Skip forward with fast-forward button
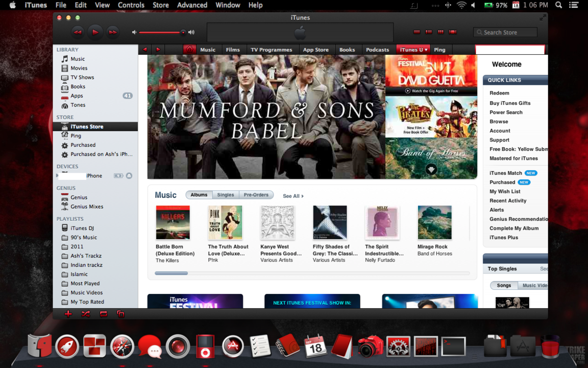Image resolution: width=588 pixels, height=368 pixels. click(112, 32)
